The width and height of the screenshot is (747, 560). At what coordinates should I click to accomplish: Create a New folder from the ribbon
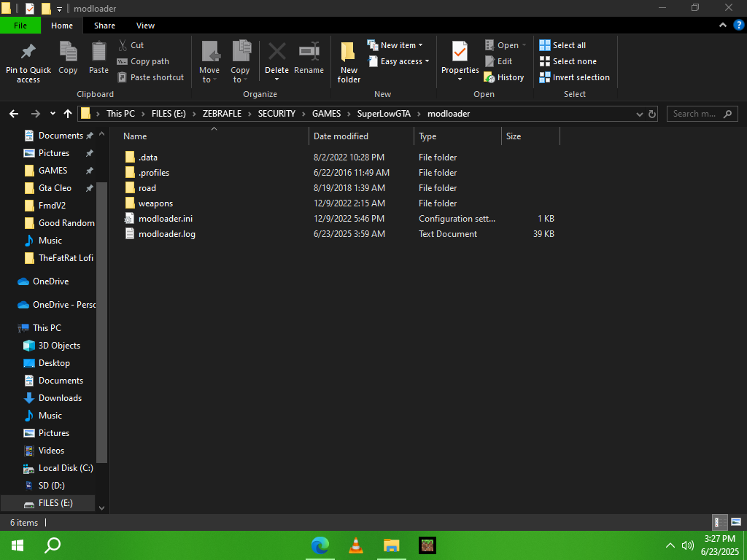[349, 63]
